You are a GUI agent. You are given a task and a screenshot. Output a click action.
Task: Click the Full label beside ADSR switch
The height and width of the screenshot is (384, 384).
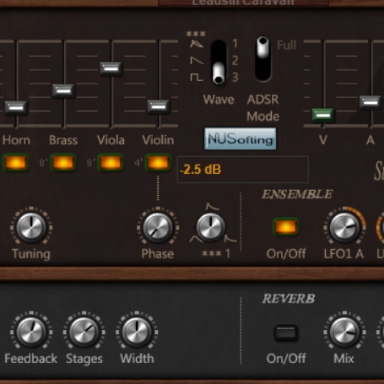point(286,45)
